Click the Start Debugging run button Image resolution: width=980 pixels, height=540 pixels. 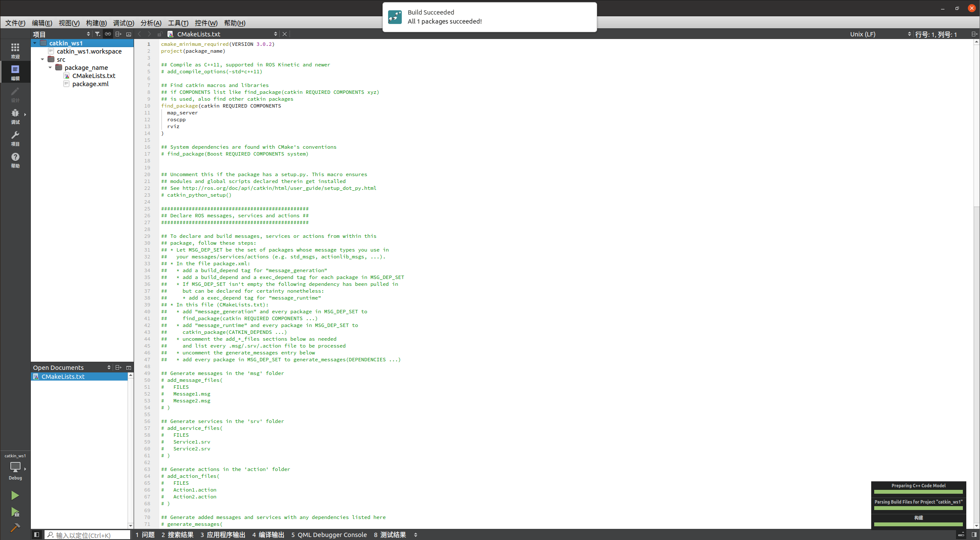[15, 512]
